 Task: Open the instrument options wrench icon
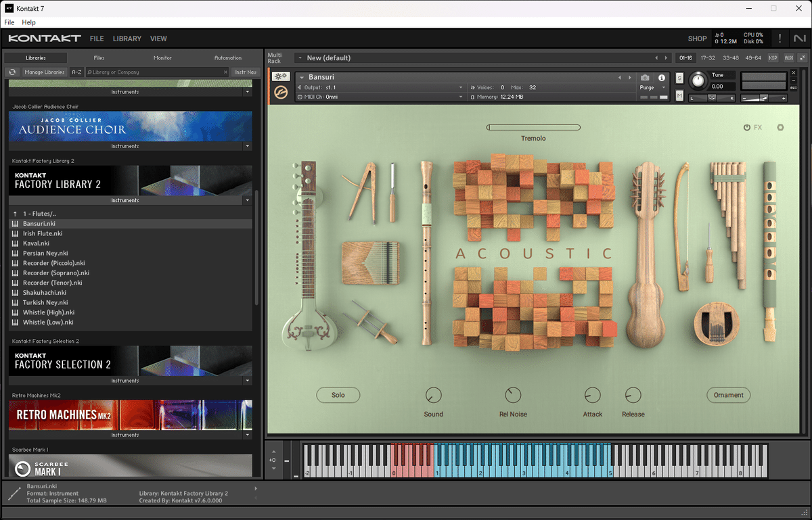(281, 76)
